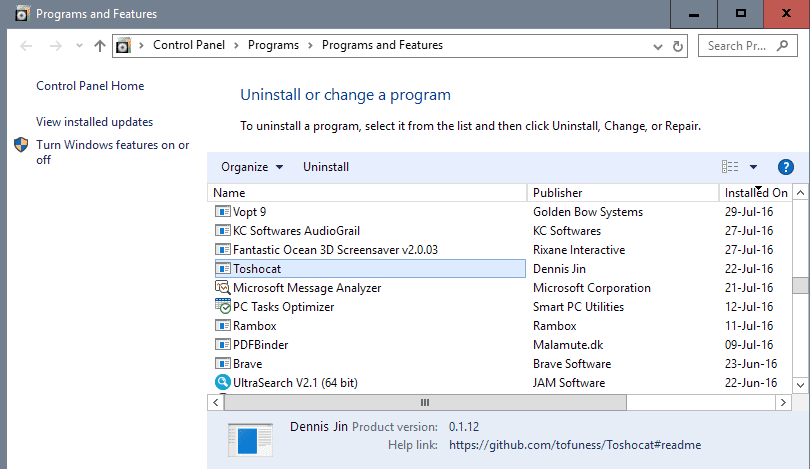Click the horizontal scrollbar thumb

coord(425,402)
